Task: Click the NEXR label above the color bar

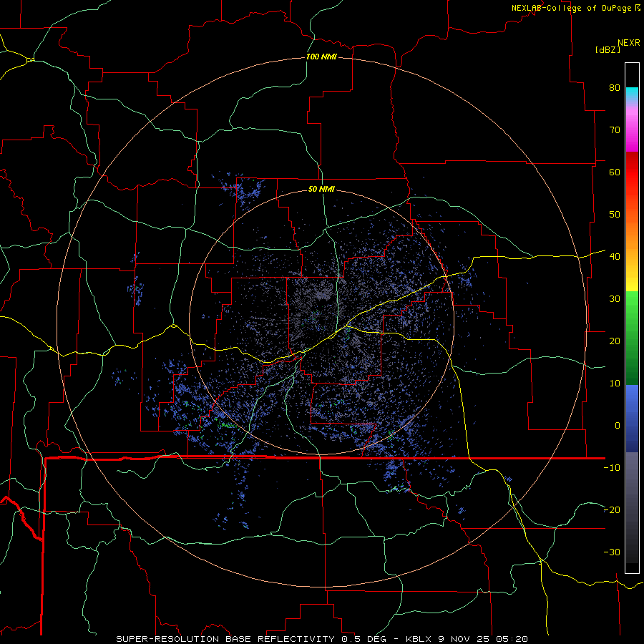Action: 628,43
